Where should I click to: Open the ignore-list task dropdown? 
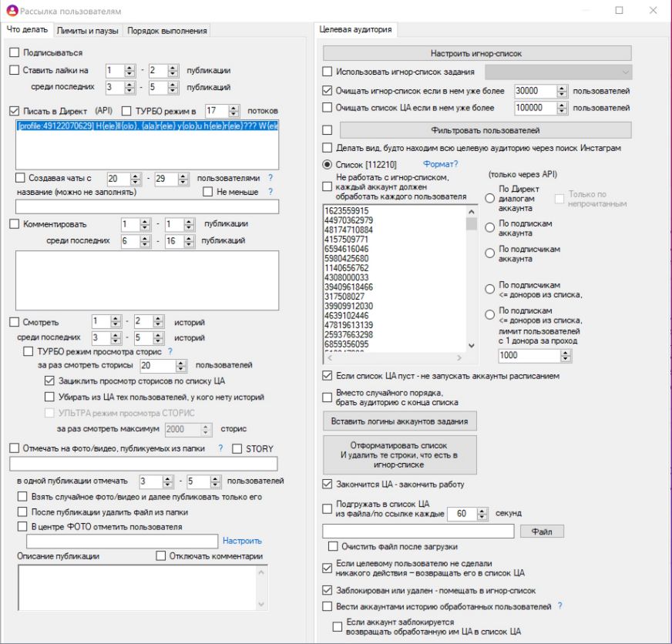624,72
